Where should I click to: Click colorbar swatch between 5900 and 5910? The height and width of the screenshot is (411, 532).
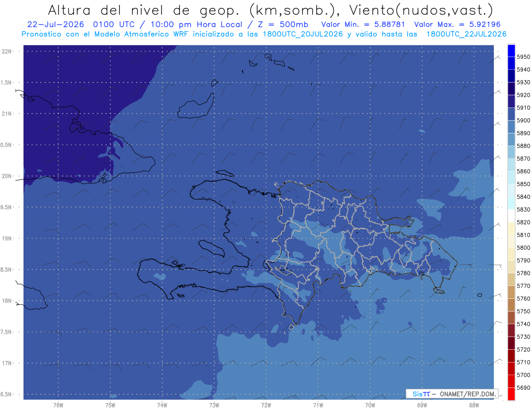pyautogui.click(x=511, y=114)
